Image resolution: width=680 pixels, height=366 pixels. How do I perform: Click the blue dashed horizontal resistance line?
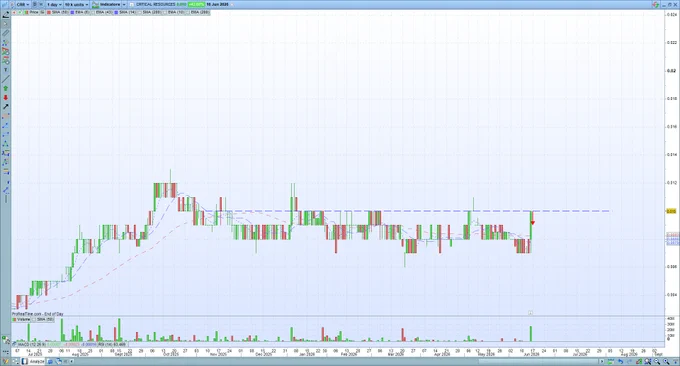(x=408, y=211)
